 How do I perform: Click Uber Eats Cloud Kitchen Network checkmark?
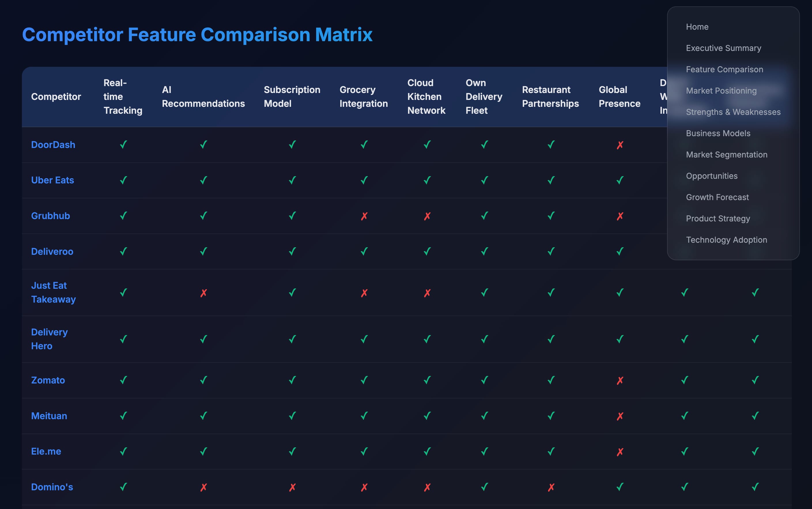[427, 181]
